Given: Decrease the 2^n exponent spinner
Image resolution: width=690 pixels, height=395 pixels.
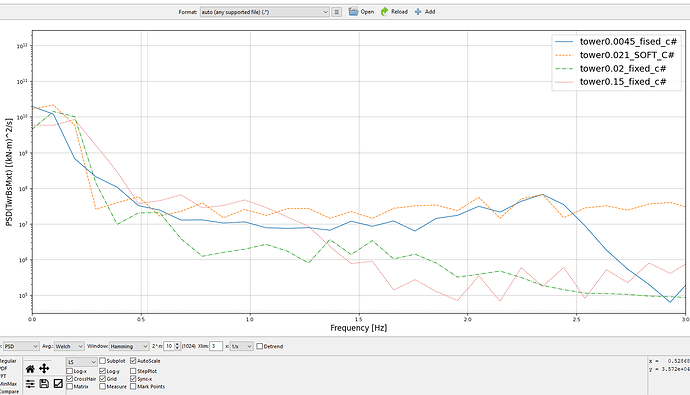Looking at the screenshot, I should 177,349.
